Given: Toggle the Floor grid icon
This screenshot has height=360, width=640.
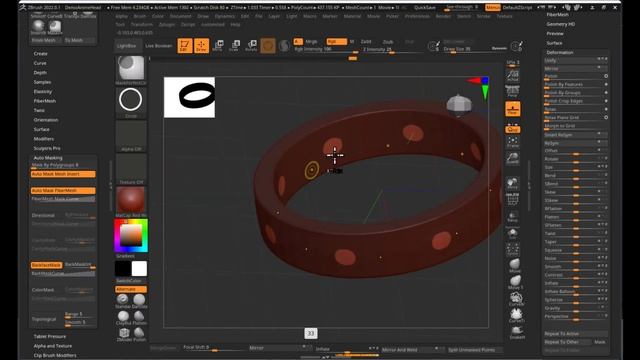Looking at the screenshot, I should tap(513, 109).
